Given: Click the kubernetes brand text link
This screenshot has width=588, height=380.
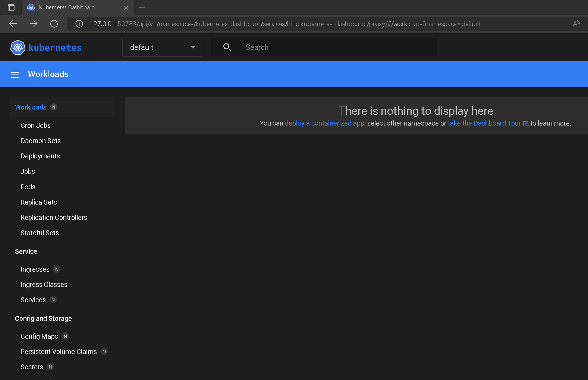Looking at the screenshot, I should (x=55, y=48).
